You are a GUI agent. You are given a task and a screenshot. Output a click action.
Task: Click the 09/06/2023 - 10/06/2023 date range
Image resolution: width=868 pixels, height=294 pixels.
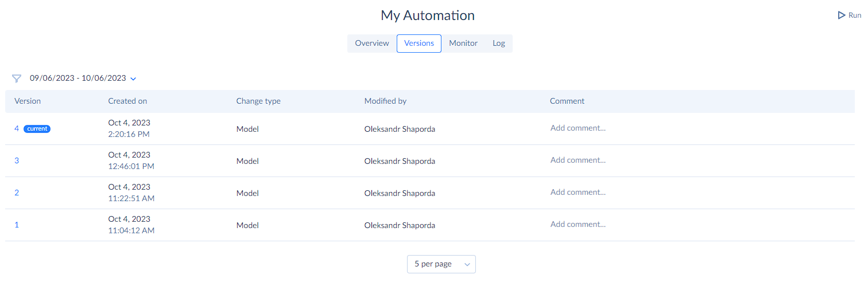click(x=78, y=79)
